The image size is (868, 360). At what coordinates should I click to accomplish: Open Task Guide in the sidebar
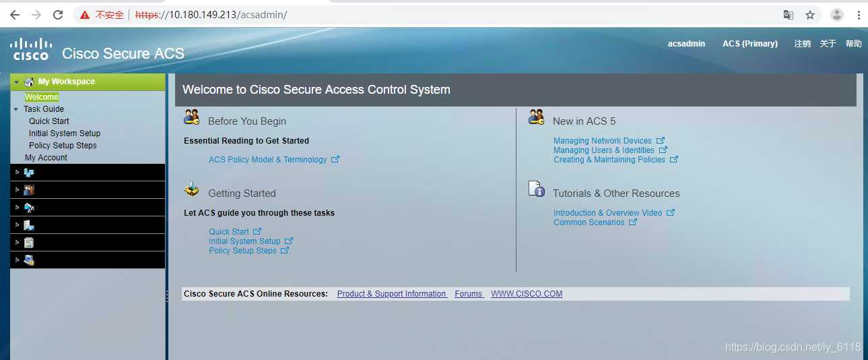(x=44, y=109)
